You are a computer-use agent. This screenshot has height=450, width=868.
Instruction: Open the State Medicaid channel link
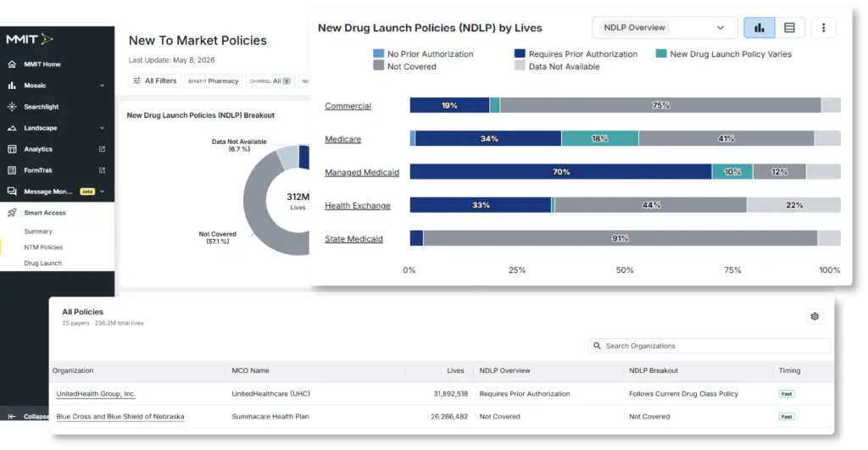coord(353,239)
